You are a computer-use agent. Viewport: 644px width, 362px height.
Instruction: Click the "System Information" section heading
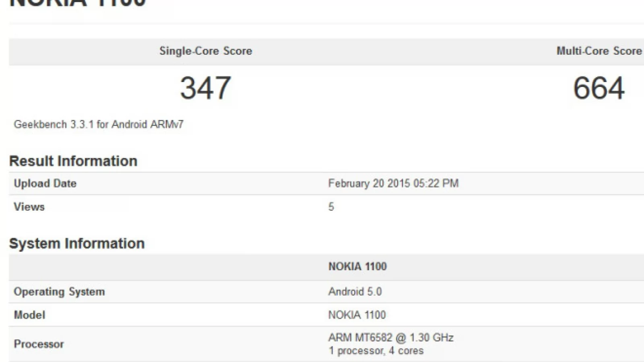[77, 243]
